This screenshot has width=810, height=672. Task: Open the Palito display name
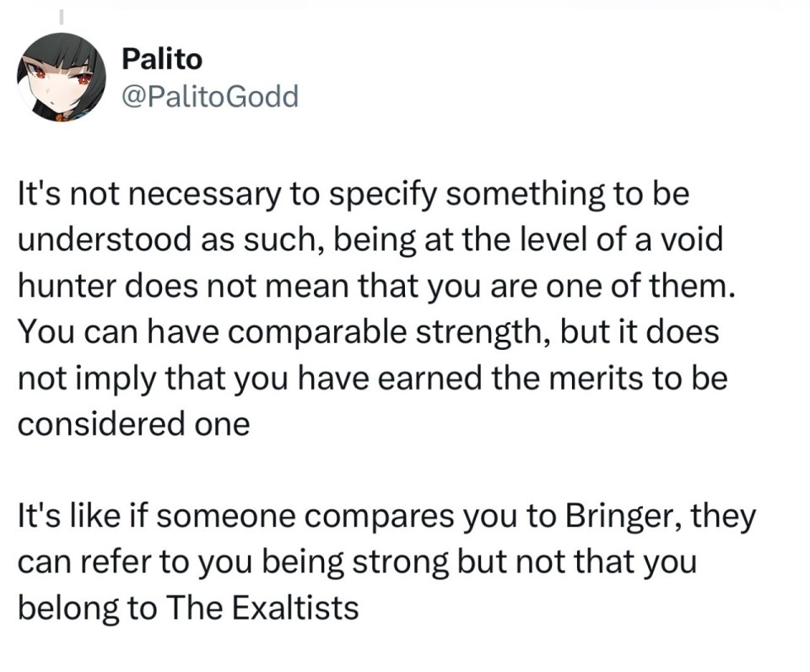(x=162, y=59)
